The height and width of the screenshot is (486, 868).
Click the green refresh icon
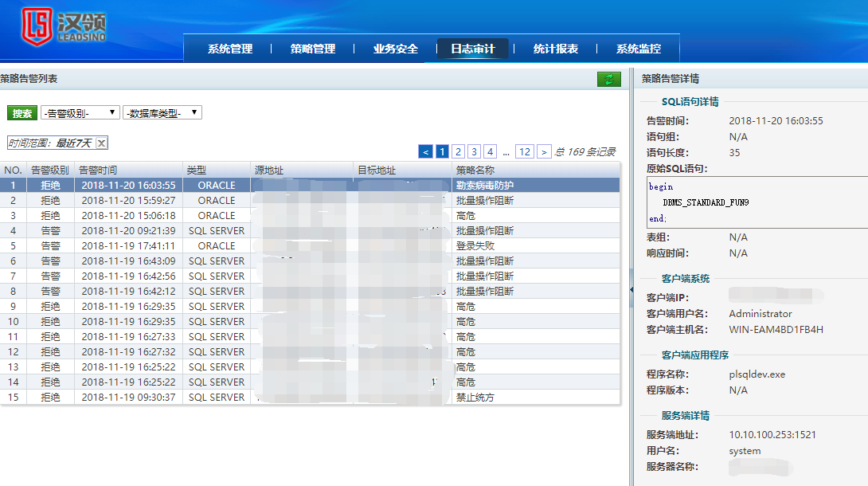point(609,79)
